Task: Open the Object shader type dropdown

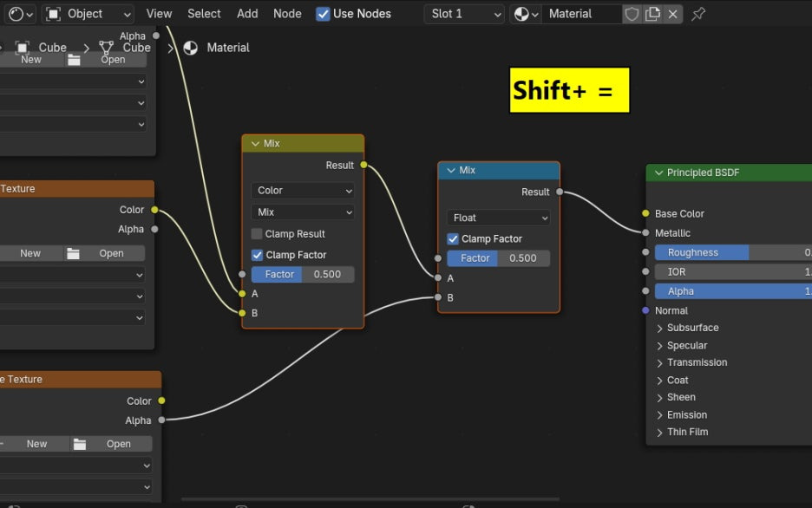Action: pyautogui.click(x=88, y=14)
